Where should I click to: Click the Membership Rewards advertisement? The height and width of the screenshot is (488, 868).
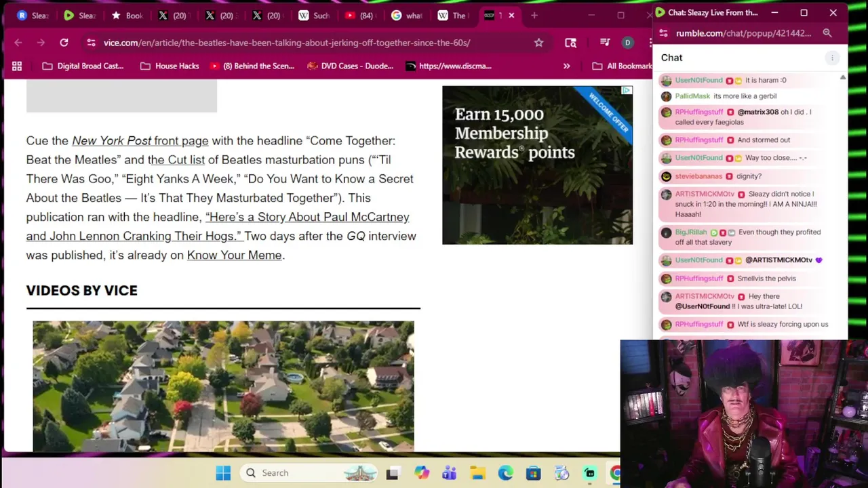tap(537, 165)
